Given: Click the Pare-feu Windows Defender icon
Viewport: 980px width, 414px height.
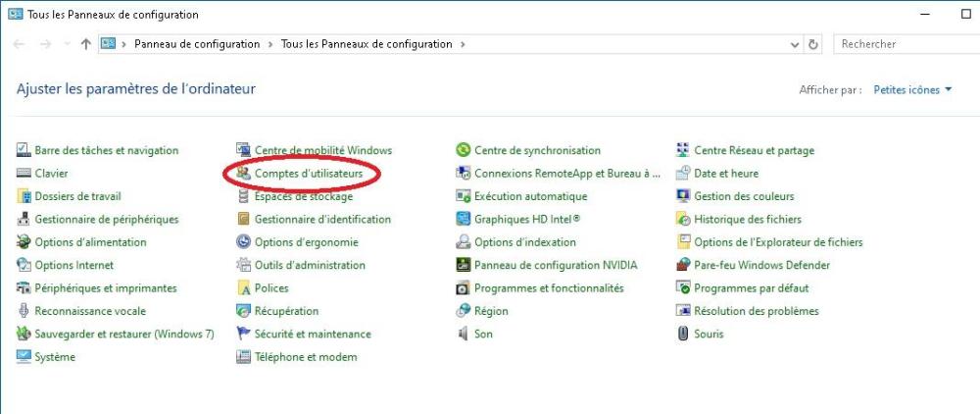Looking at the screenshot, I should tap(683, 265).
